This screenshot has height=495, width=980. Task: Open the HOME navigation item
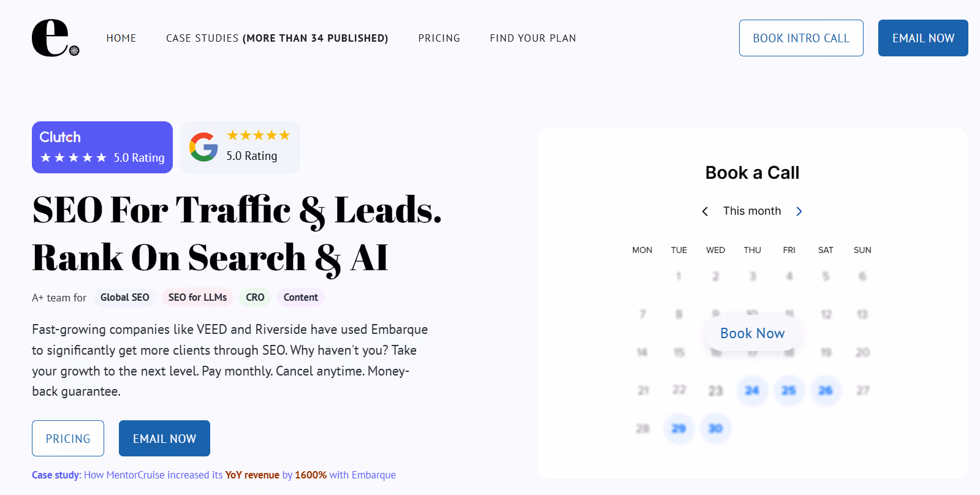pyautogui.click(x=121, y=38)
